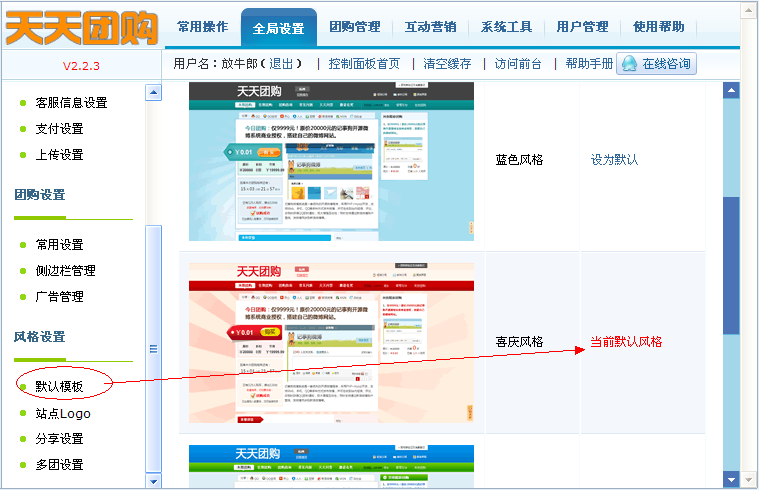Viewport: 759px width, 490px height.
Task: Open 站点Logo sidebar item
Action: (x=63, y=413)
